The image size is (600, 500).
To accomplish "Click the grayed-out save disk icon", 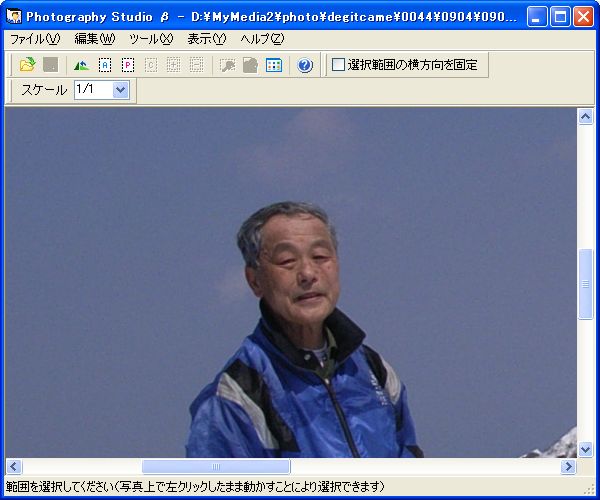I will tap(50, 65).
